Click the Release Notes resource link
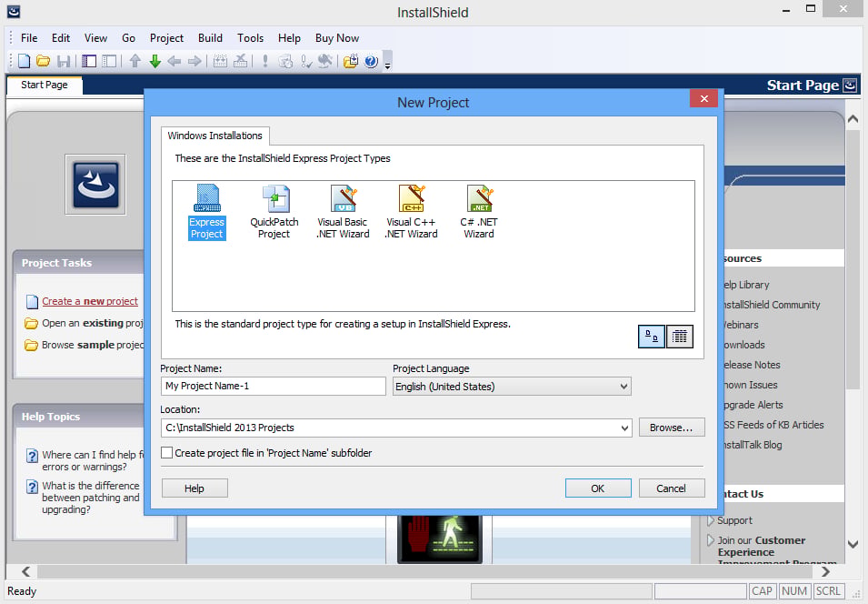Image resolution: width=868 pixels, height=604 pixels. 752,365
